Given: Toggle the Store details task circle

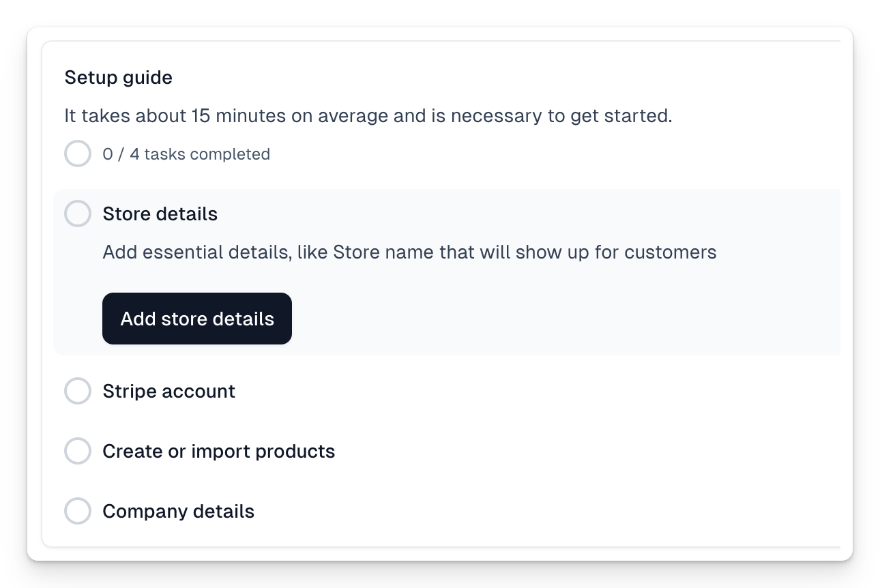Looking at the screenshot, I should point(78,214).
